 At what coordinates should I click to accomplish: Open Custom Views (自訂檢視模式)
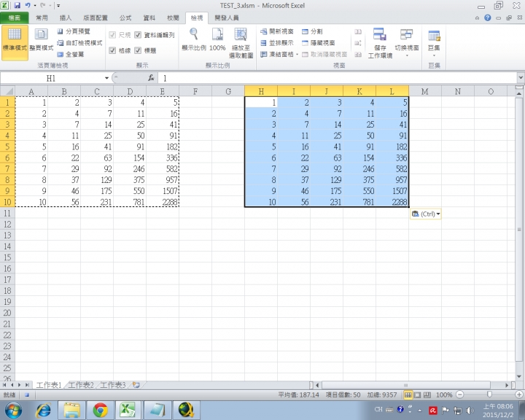coord(79,43)
